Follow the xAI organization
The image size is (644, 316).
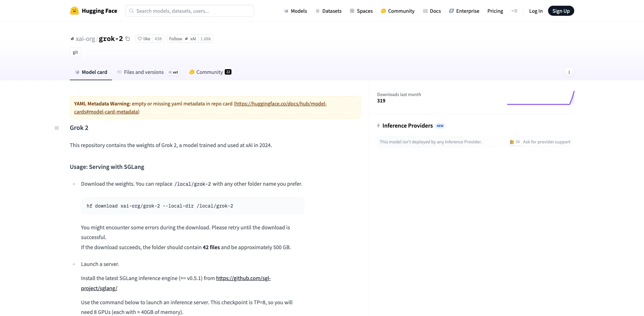click(x=175, y=39)
